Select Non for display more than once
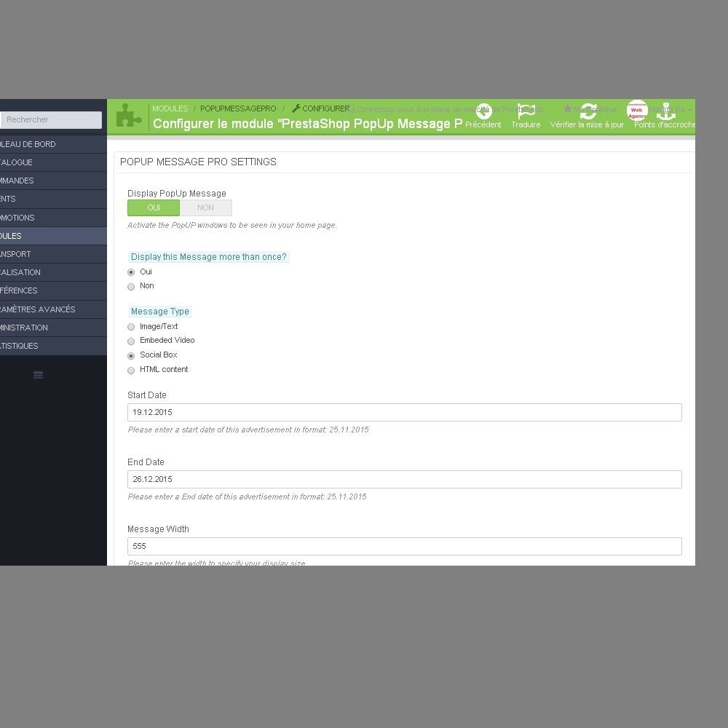 (x=131, y=286)
